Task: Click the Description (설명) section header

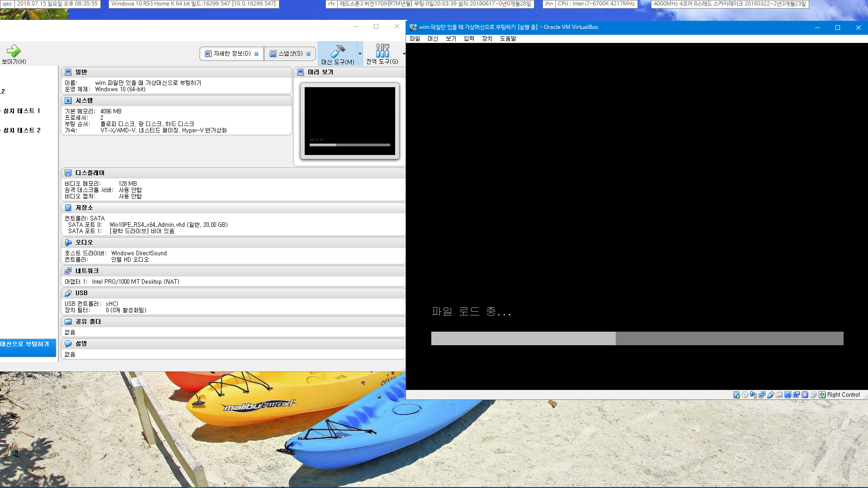Action: tap(233, 343)
